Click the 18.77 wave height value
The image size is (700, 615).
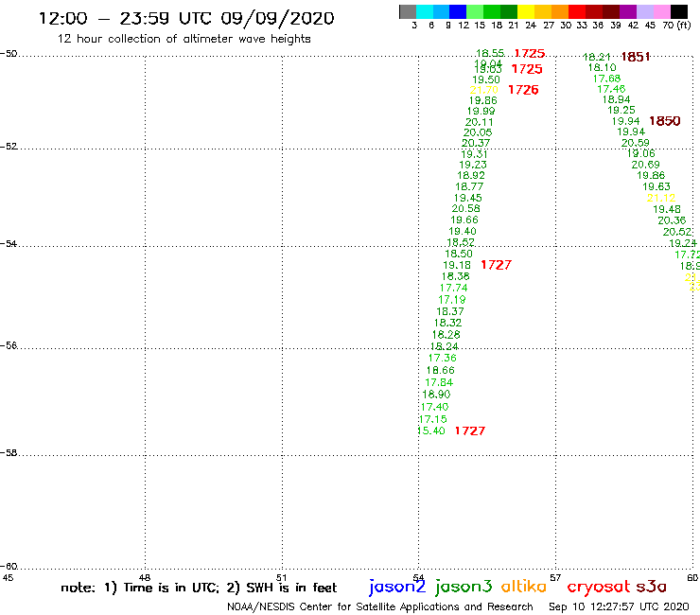click(x=469, y=186)
